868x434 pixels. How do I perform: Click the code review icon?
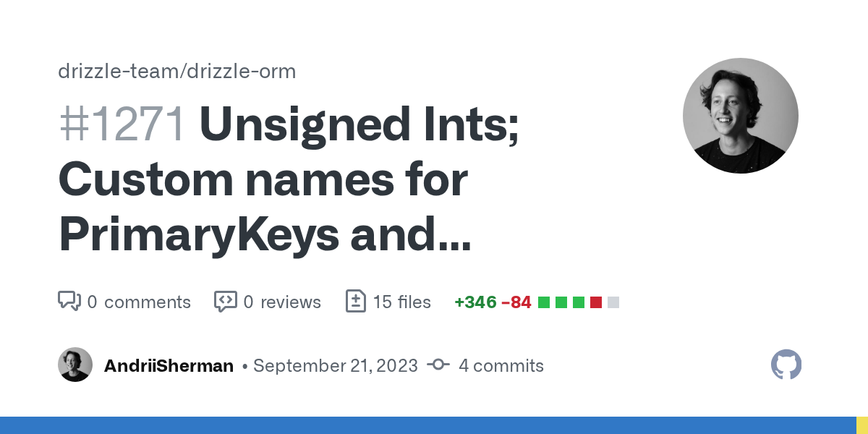(x=226, y=301)
